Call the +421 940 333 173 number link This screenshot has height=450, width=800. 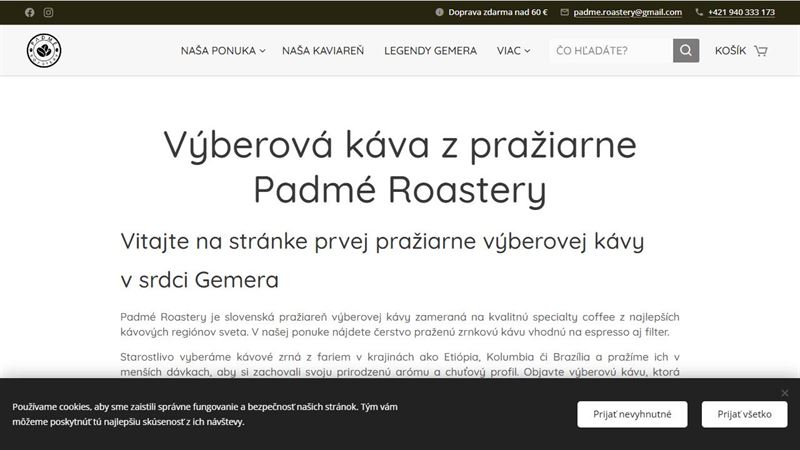pyautogui.click(x=741, y=12)
